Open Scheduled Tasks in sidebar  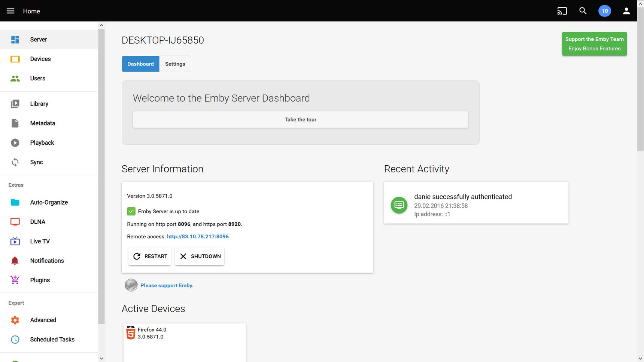pyautogui.click(x=49, y=340)
